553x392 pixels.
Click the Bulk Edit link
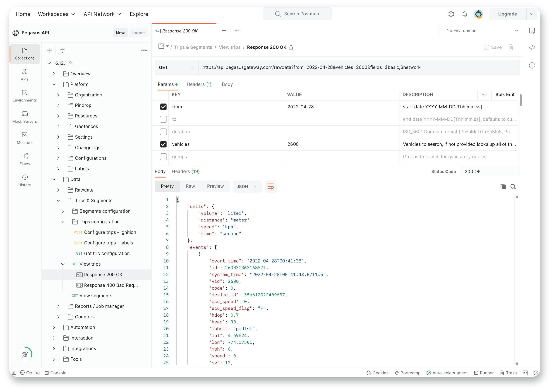click(505, 95)
